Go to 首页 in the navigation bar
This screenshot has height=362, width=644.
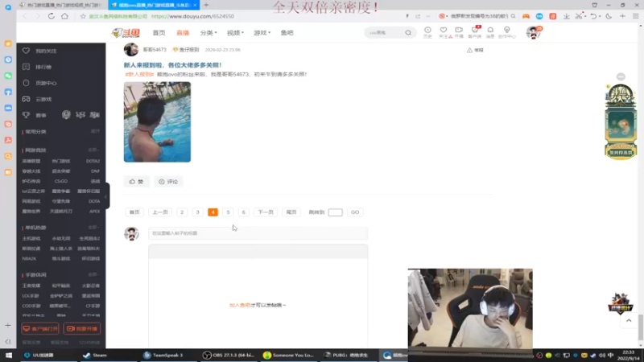pyautogui.click(x=159, y=33)
